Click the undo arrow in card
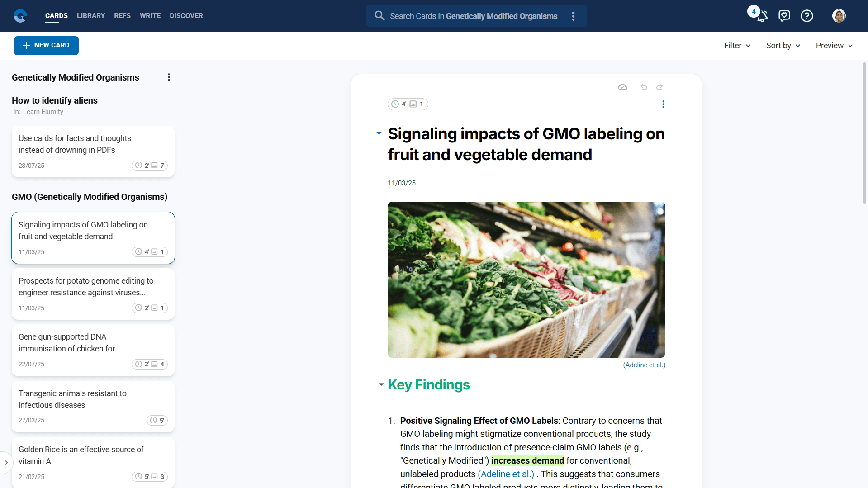 point(644,87)
